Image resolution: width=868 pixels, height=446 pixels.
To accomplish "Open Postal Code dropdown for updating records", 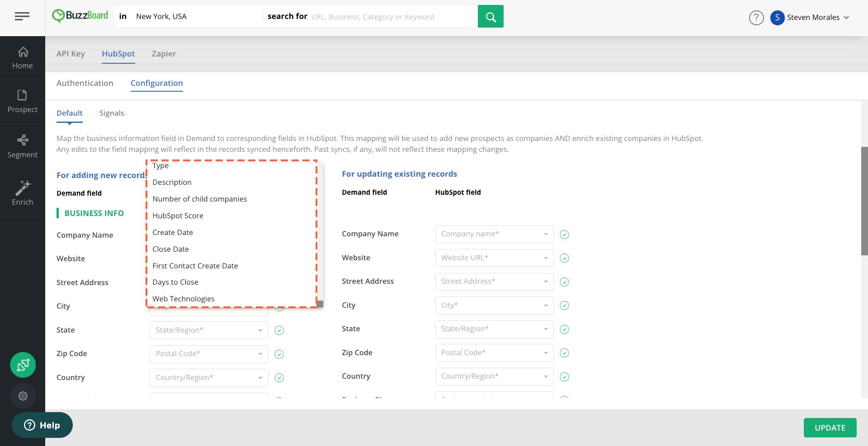I will tap(494, 353).
